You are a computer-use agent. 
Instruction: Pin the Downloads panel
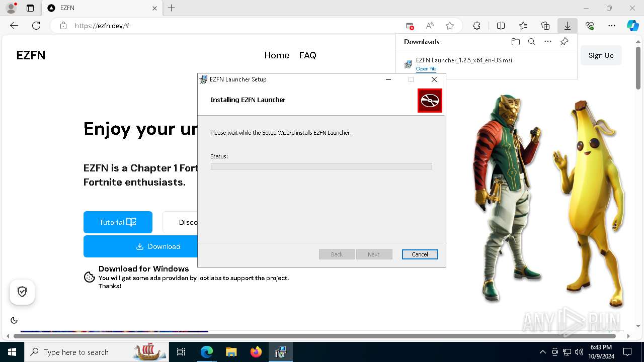click(565, 42)
